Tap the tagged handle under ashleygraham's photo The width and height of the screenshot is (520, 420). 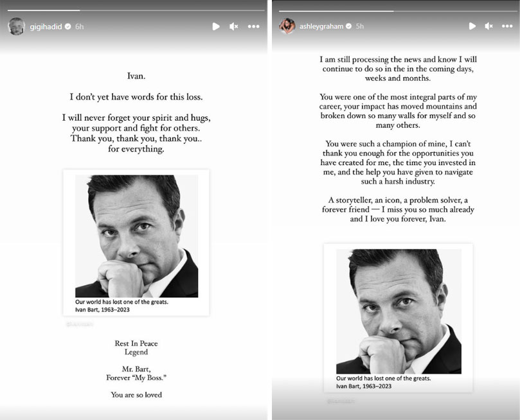(x=341, y=401)
